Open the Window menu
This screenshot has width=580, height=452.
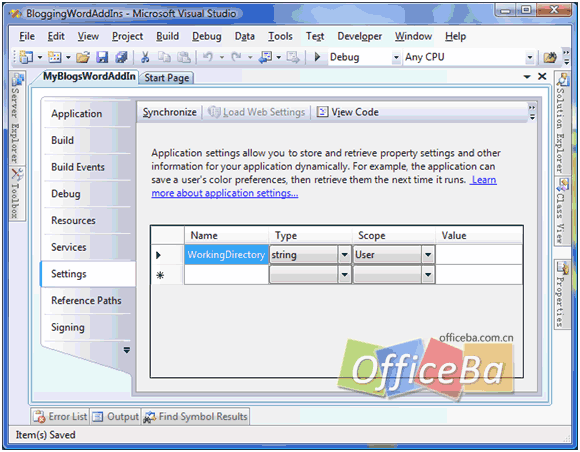click(x=413, y=36)
